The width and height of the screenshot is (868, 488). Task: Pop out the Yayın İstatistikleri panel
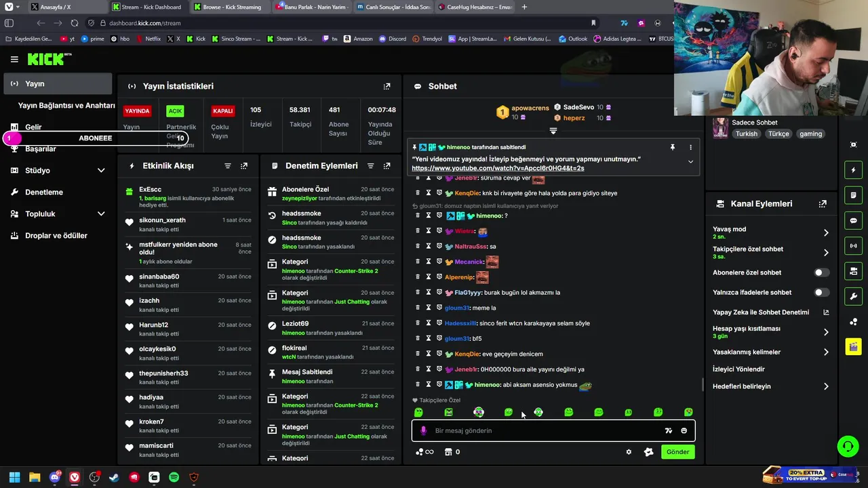[x=387, y=86]
